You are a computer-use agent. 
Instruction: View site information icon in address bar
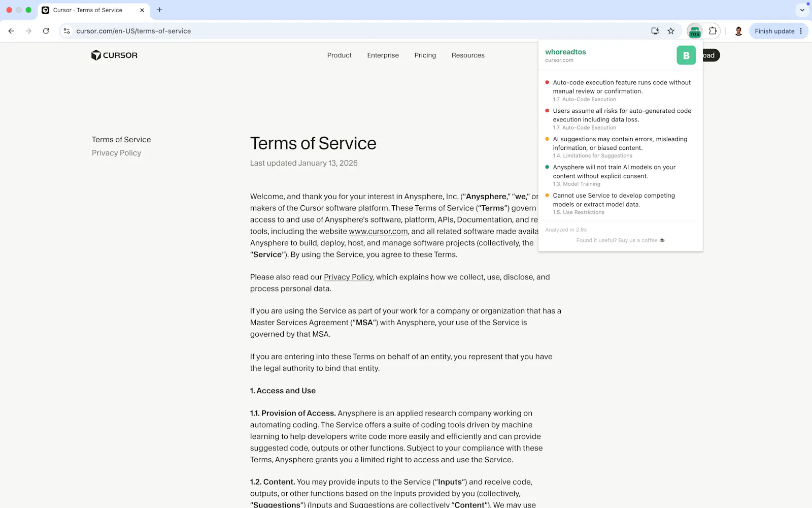click(66, 31)
